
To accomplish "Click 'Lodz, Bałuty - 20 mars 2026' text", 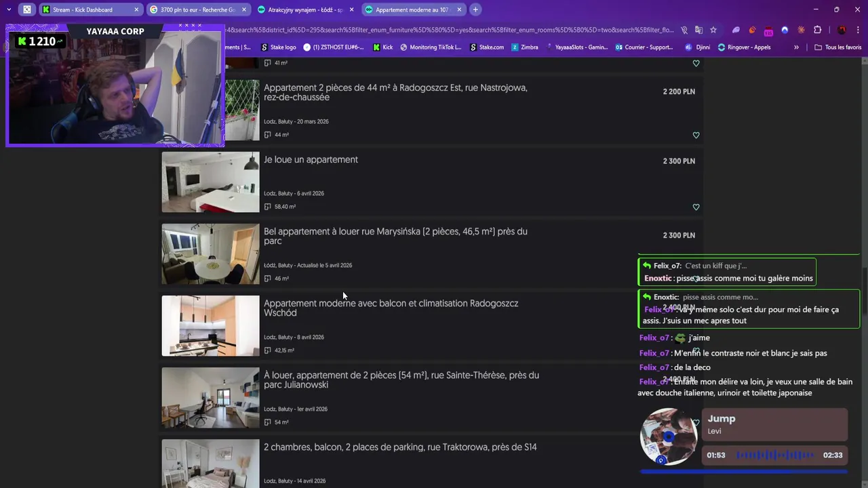I will [x=296, y=121].
